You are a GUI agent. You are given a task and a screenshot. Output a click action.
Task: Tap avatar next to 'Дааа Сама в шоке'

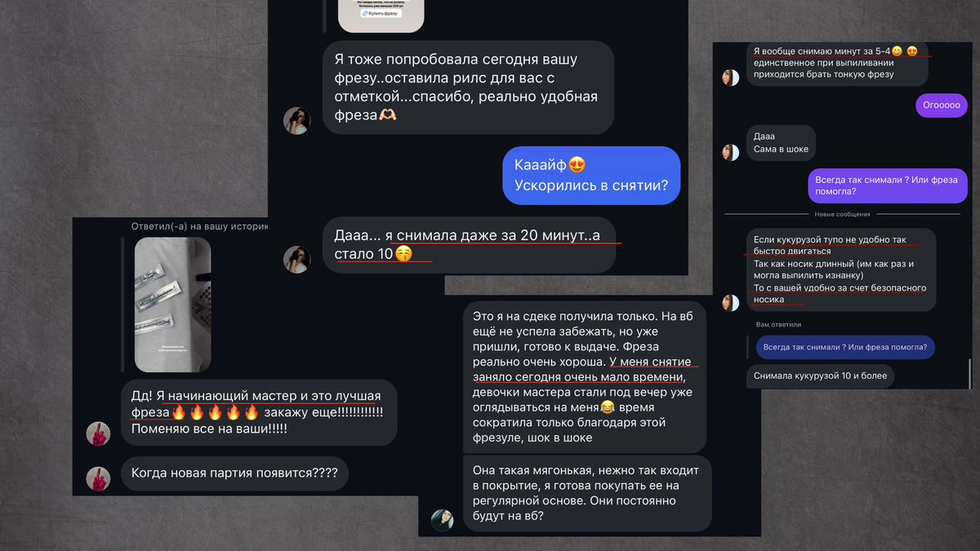pyautogui.click(x=731, y=152)
